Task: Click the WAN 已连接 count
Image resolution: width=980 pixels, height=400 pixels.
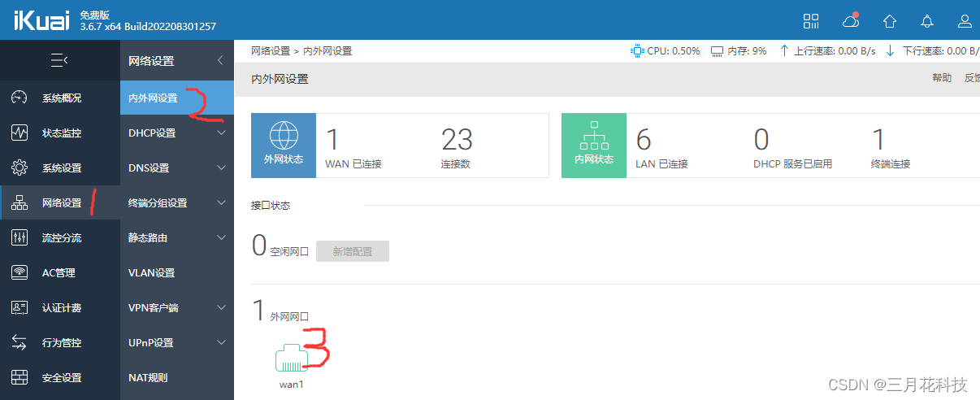Action: click(x=332, y=140)
